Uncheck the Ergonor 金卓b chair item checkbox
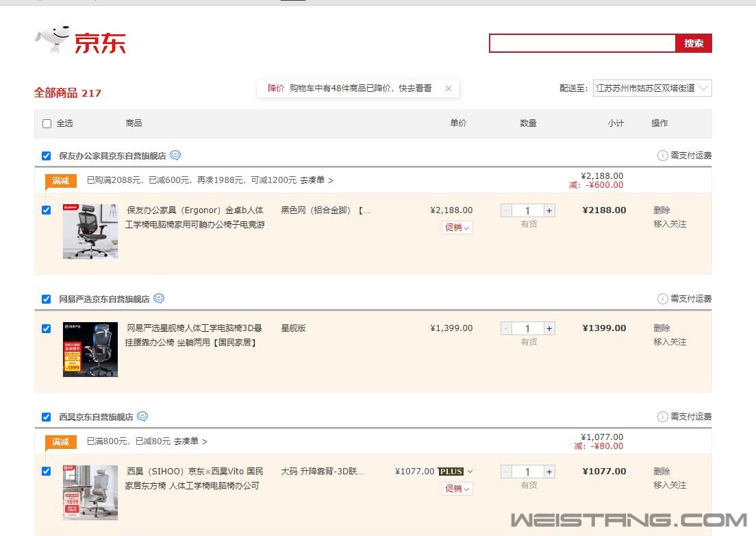Screen dimensions: 756x536 (x=47, y=210)
